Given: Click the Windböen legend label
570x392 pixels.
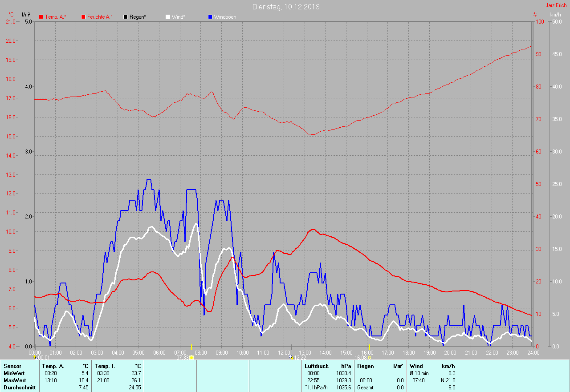Looking at the screenshot, I should click(x=225, y=17).
